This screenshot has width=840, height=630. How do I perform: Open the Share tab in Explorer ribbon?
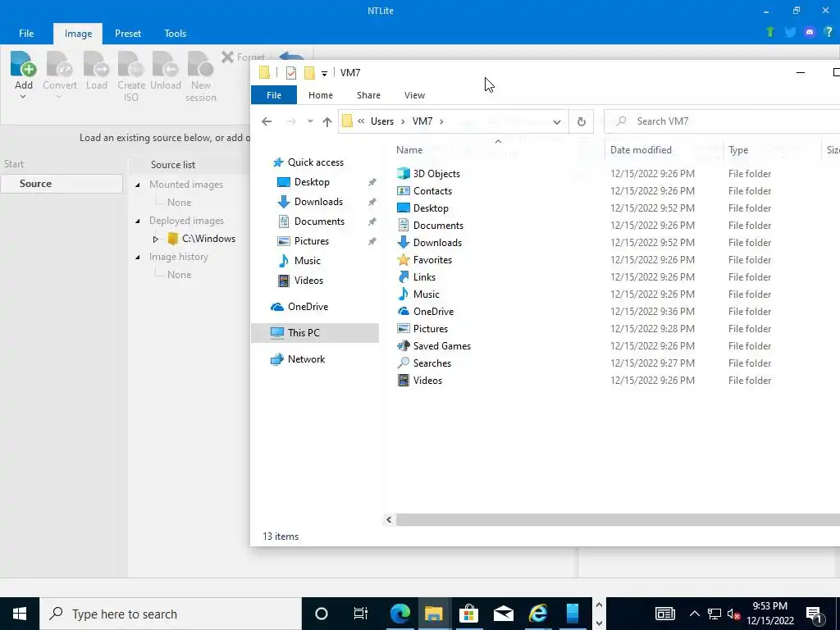(368, 95)
